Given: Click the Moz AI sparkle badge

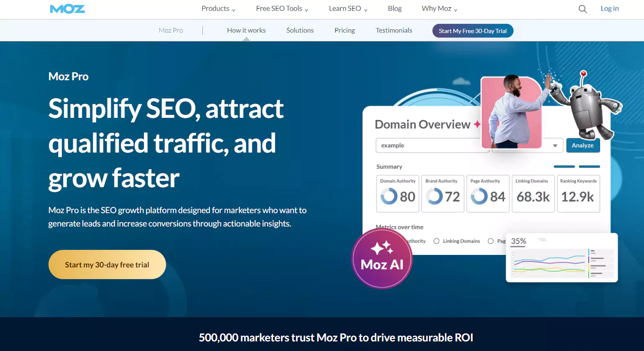Looking at the screenshot, I should pyautogui.click(x=381, y=259).
